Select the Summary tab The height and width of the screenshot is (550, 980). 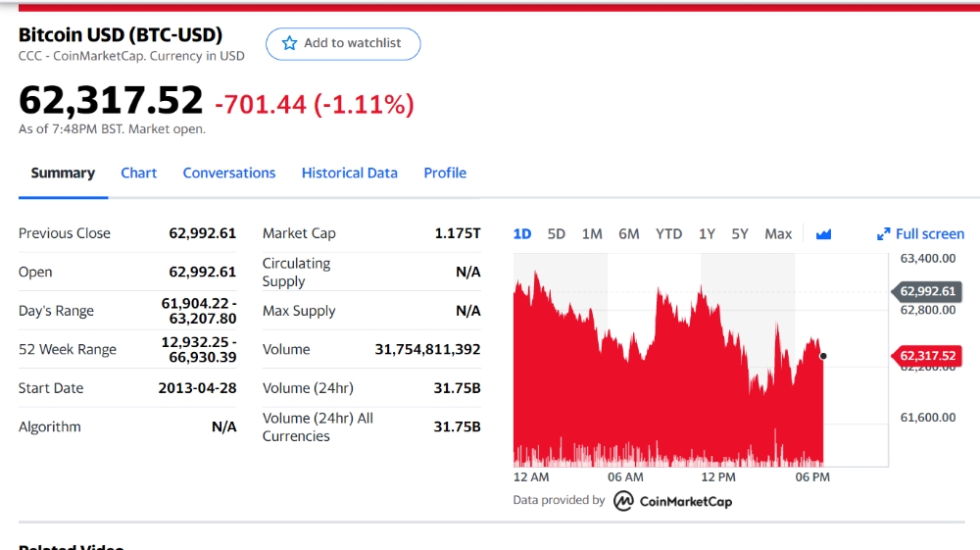click(63, 174)
